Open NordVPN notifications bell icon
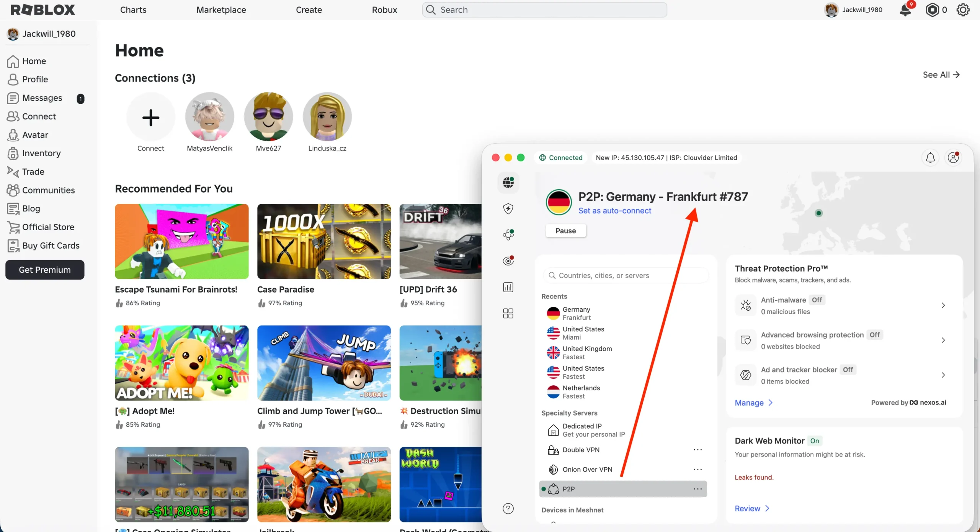 point(930,157)
